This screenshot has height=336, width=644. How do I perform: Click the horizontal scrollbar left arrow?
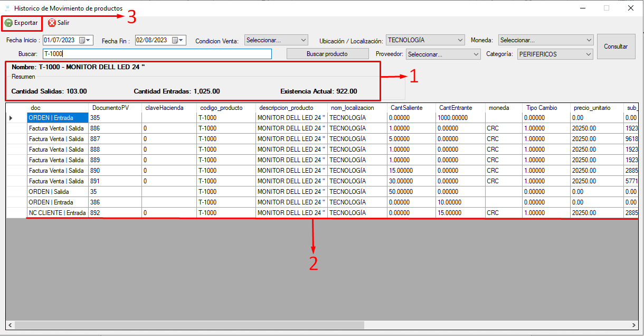[11, 325]
